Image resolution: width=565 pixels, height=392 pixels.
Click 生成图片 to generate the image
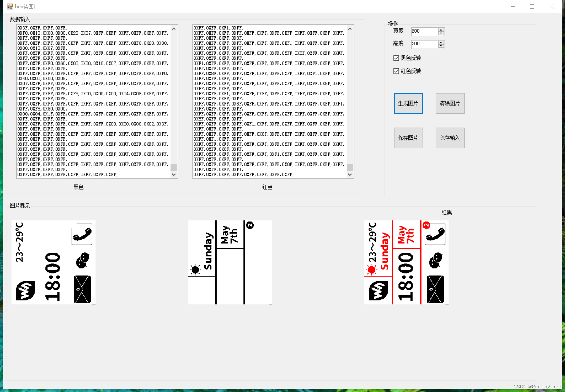pos(408,103)
